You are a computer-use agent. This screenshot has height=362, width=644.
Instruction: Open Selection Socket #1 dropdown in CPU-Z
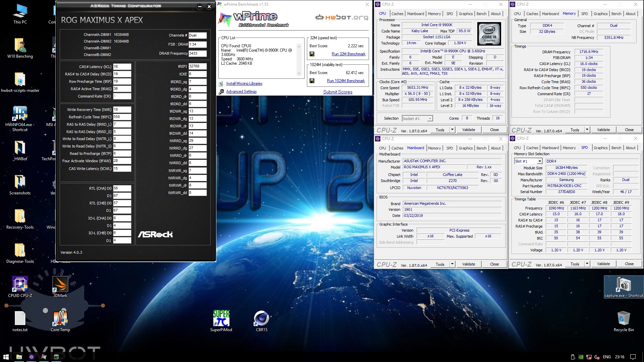(x=417, y=118)
